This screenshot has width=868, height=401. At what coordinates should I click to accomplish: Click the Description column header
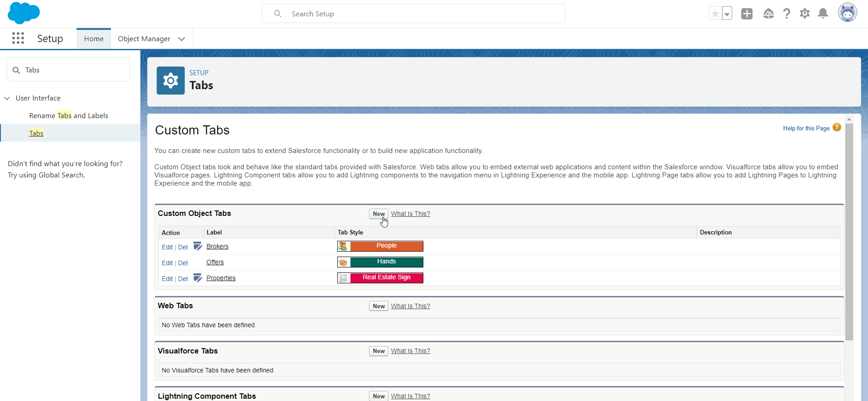click(x=716, y=232)
